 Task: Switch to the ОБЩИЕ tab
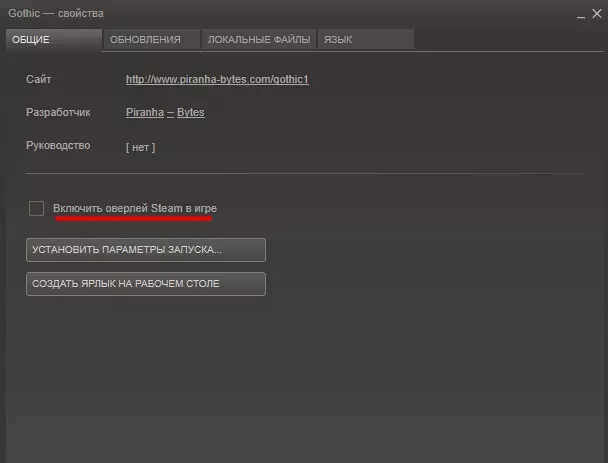tap(54, 40)
